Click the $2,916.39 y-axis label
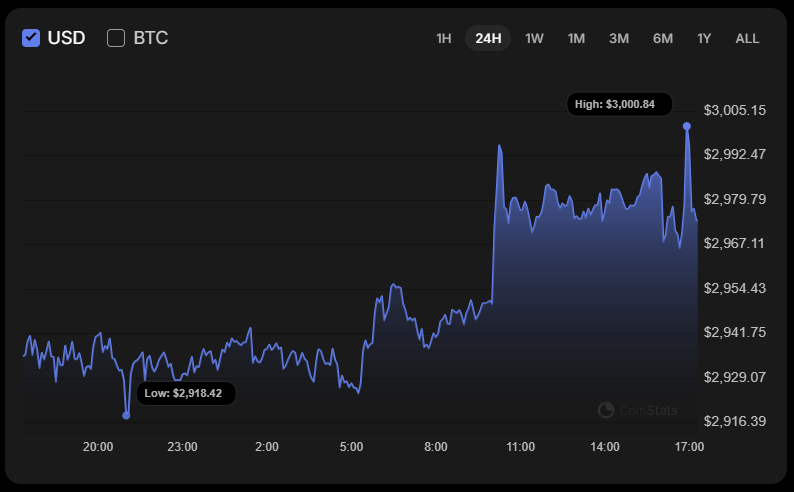This screenshot has width=794, height=492. 735,421
